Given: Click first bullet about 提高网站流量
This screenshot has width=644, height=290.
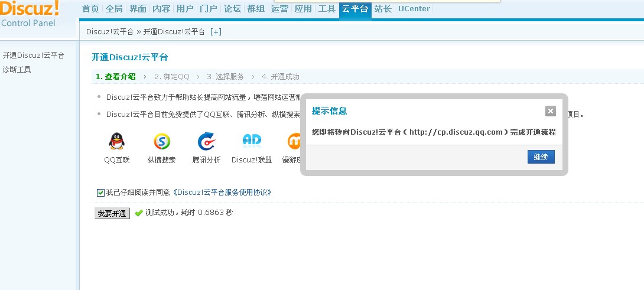Looking at the screenshot, I should [x=204, y=97].
